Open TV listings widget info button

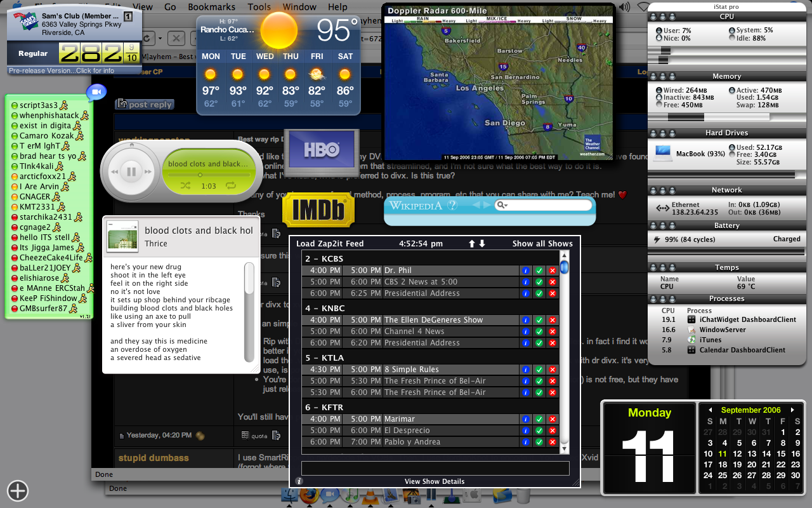[299, 481]
